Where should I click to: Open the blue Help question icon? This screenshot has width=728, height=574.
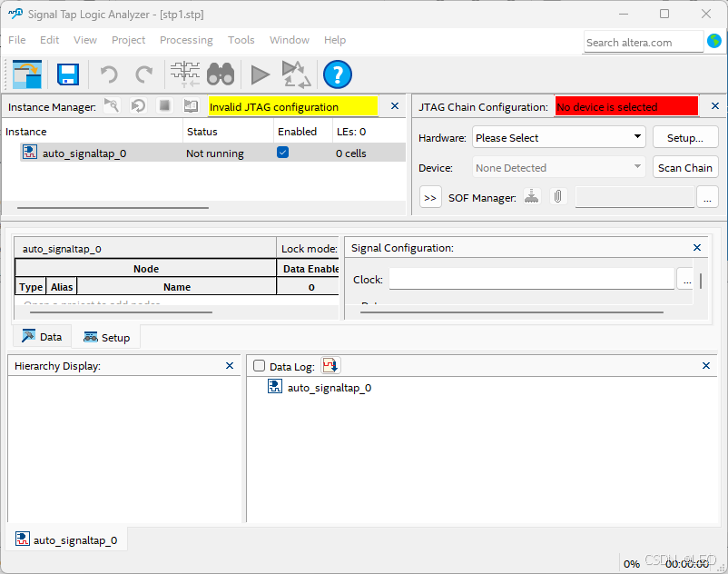pyautogui.click(x=338, y=74)
